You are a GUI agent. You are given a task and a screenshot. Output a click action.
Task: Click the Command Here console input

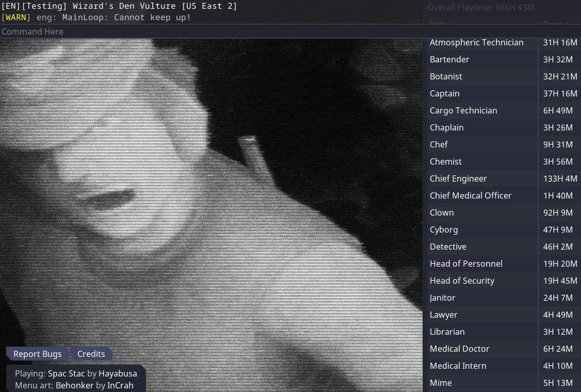click(x=206, y=31)
